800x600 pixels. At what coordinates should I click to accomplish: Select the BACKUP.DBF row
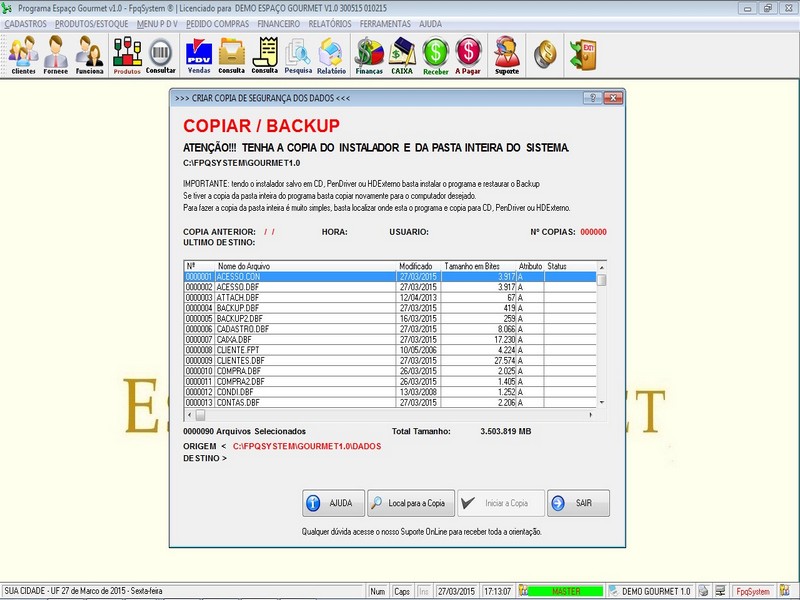point(390,308)
